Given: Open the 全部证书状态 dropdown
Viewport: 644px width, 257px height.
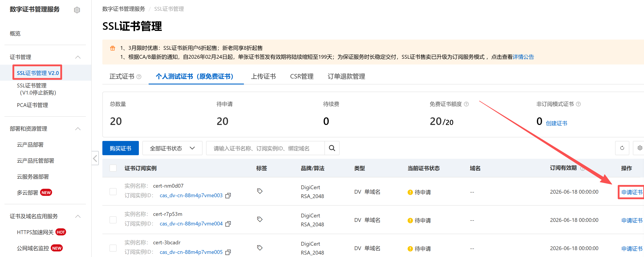Looking at the screenshot, I should tap(172, 148).
